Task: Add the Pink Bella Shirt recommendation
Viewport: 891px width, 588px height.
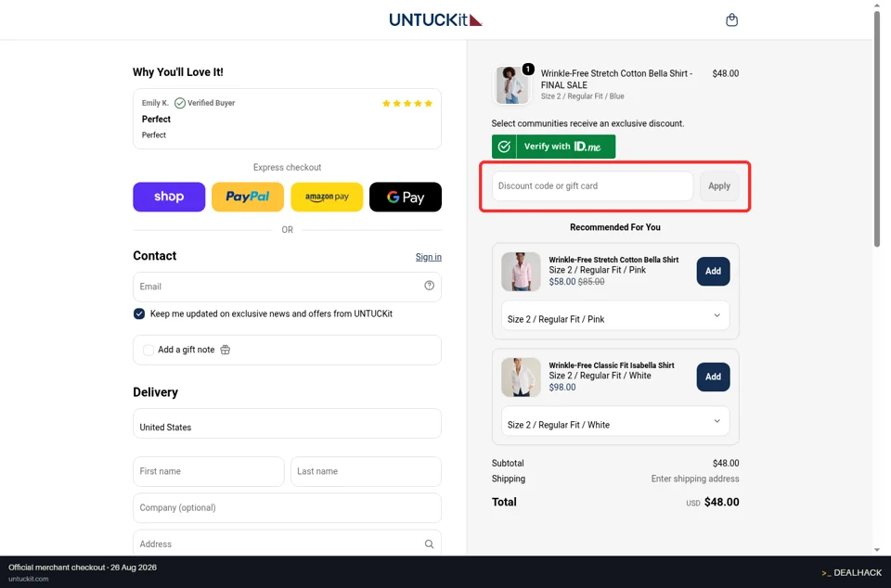Action: 713,272
